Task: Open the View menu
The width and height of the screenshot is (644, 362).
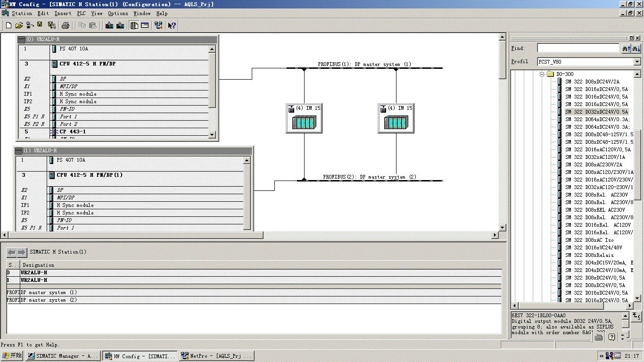Action: pos(97,13)
